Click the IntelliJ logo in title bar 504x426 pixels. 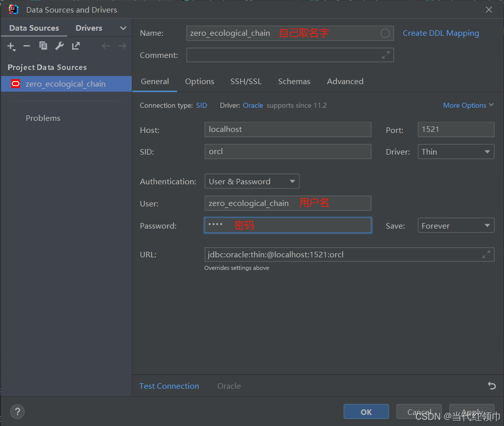pos(14,10)
